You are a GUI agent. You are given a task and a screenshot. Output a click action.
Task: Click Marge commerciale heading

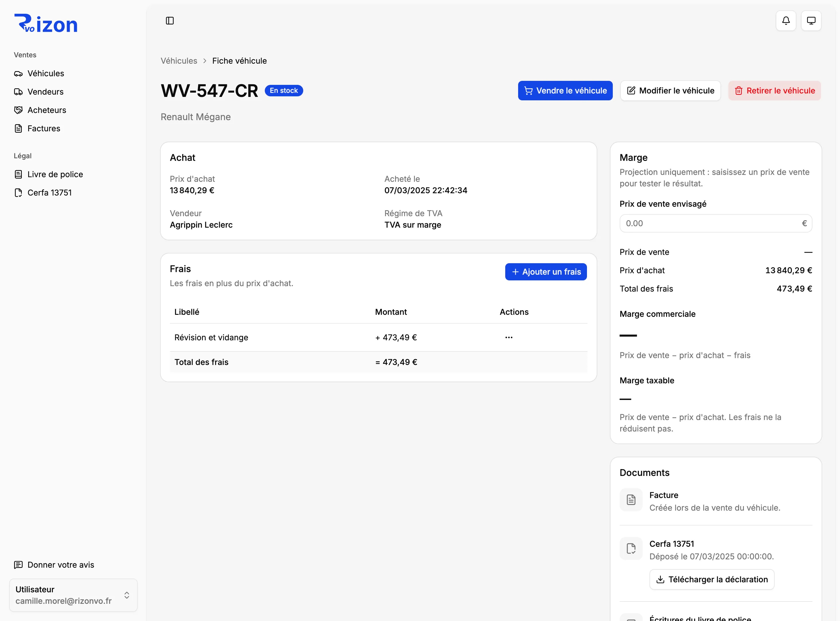pyautogui.click(x=657, y=314)
